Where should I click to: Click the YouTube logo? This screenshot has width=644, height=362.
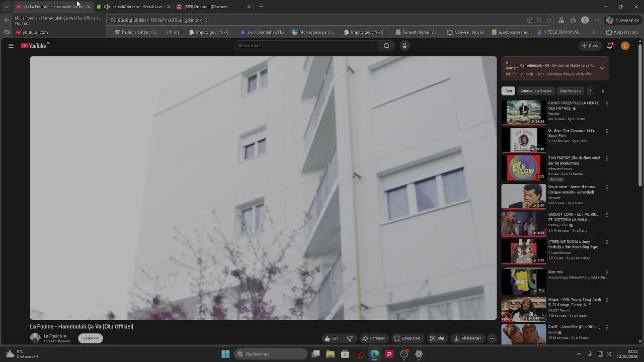(35, 46)
